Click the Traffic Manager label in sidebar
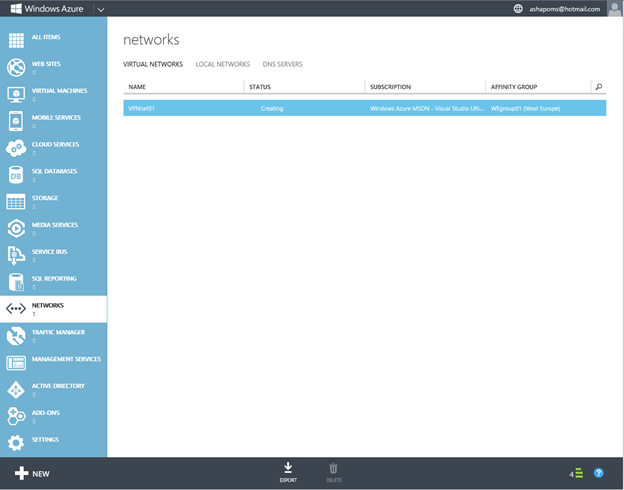624x490 pixels. point(58,332)
